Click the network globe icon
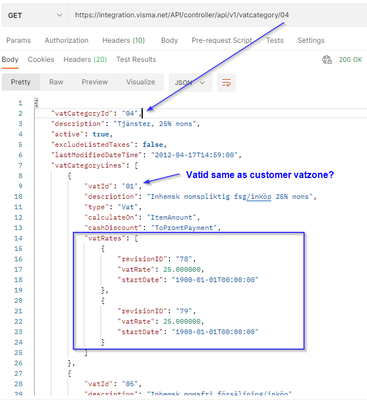The image size is (367, 400). point(327,60)
